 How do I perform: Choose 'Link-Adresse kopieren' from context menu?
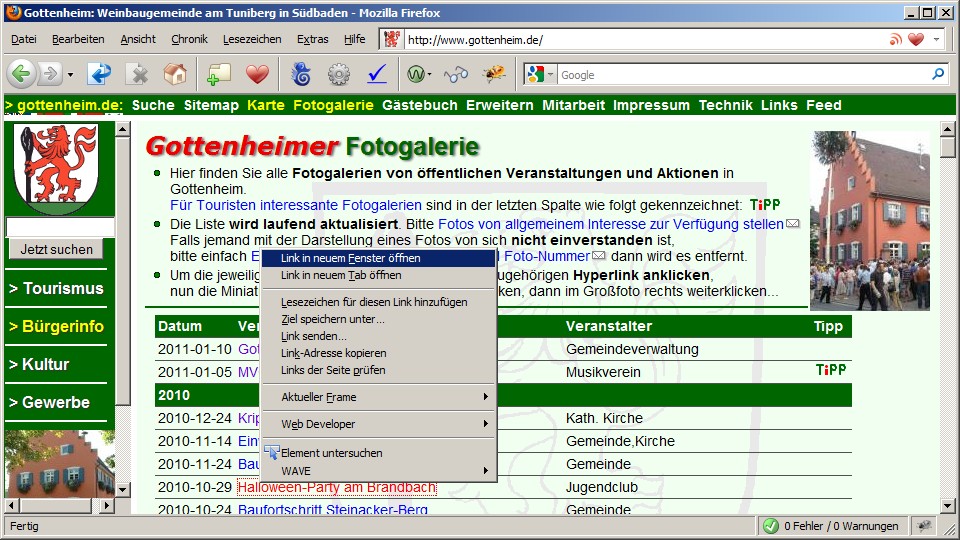[x=333, y=353]
